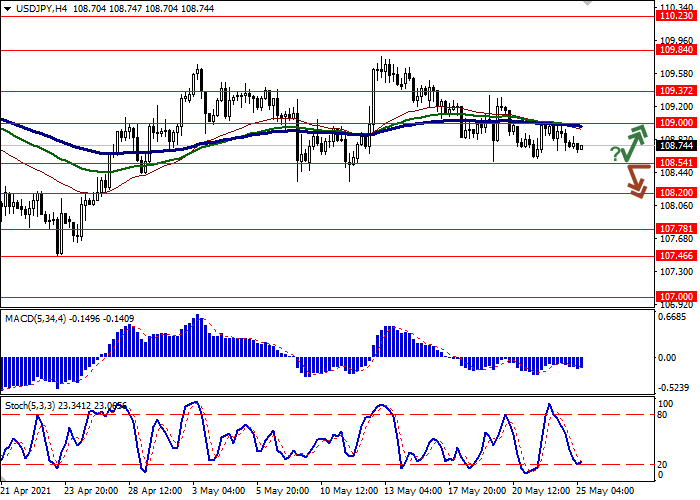The width and height of the screenshot is (700, 500).
Task: Click the 21 Apr 2021 date label
Action: [x=26, y=491]
